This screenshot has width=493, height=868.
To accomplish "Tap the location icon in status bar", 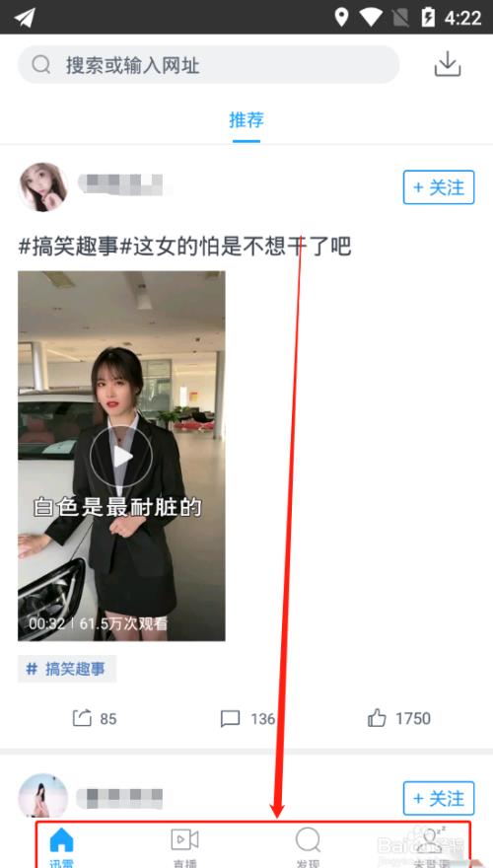I will coord(341,17).
